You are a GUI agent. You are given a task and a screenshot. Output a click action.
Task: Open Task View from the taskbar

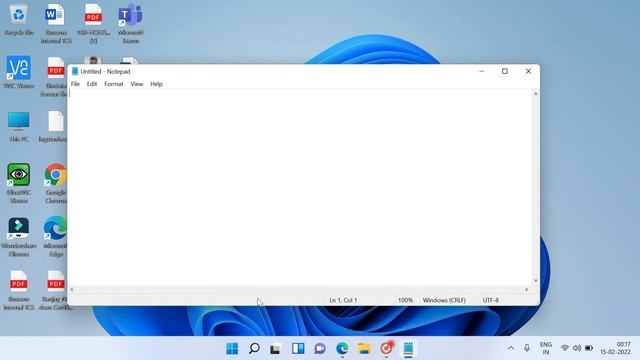click(x=276, y=349)
